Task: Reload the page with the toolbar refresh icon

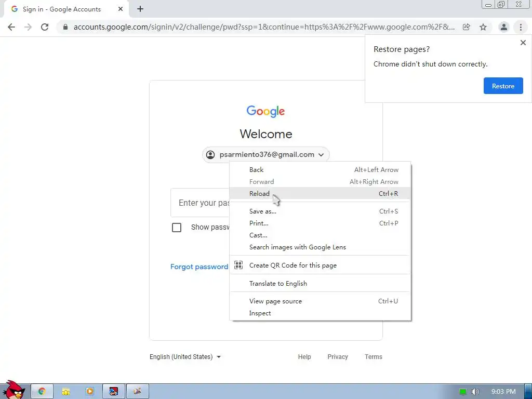Action: (45, 27)
